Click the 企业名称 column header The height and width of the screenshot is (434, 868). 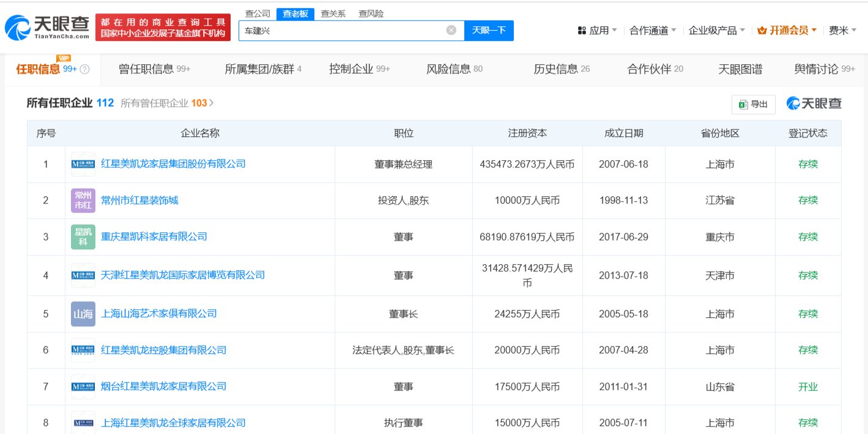click(x=200, y=133)
